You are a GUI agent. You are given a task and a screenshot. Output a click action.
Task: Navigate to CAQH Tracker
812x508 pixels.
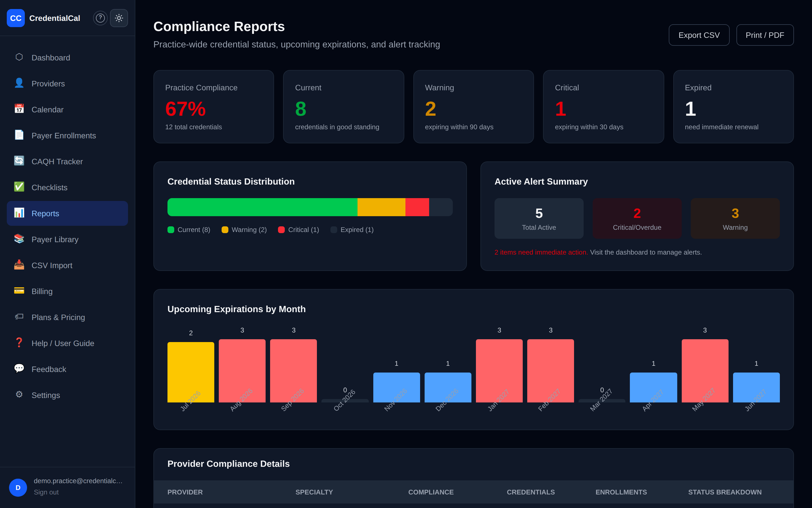point(67,162)
